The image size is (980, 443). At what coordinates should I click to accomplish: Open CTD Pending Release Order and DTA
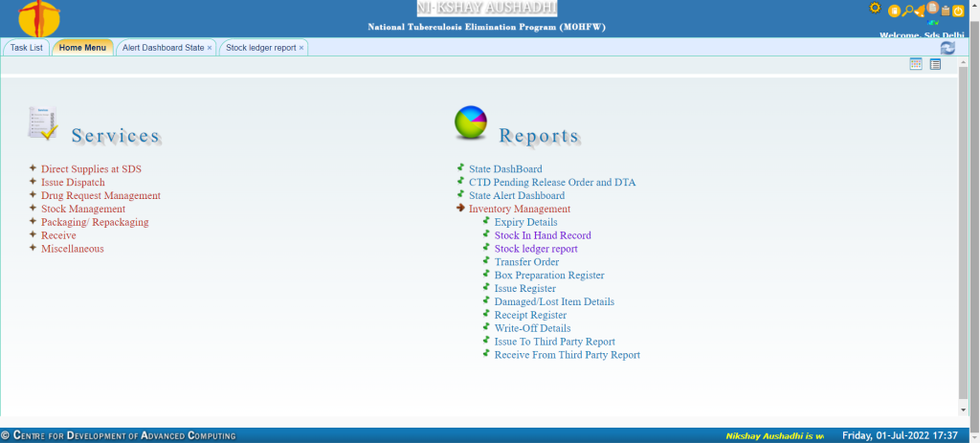click(552, 183)
